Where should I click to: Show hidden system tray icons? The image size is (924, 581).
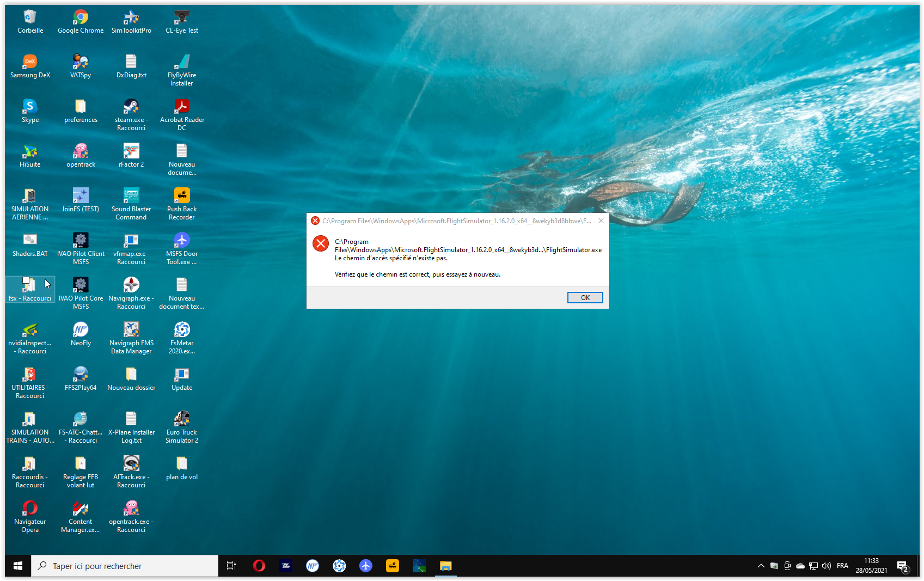(x=761, y=566)
